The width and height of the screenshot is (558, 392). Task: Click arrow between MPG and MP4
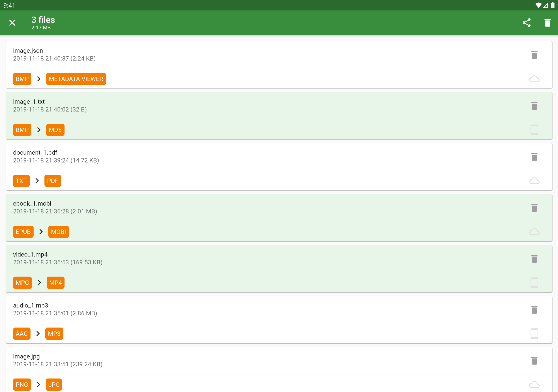(39, 283)
